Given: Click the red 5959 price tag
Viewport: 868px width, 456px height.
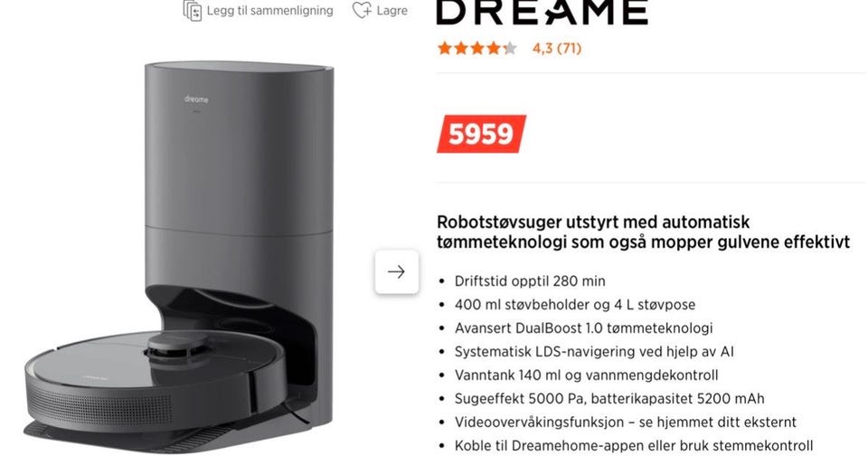Looking at the screenshot, I should (481, 134).
